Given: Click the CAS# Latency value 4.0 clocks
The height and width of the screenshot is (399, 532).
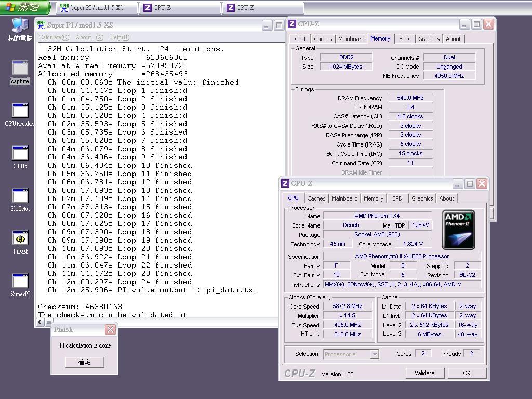Looking at the screenshot, I should click(410, 116).
